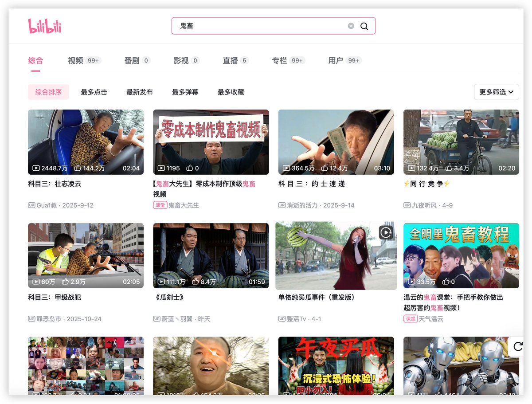The image size is (532, 404).
Task: Click the refresh icon at the bottom right
Action: 517,347
